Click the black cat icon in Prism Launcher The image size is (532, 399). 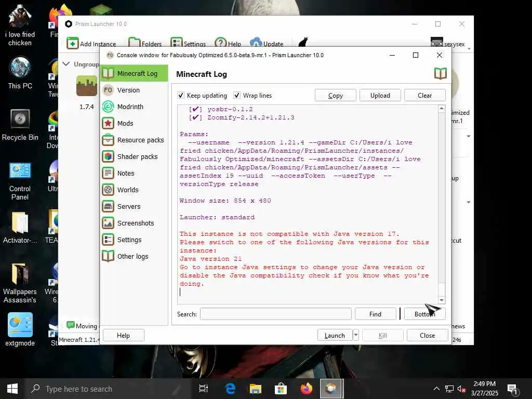point(303,43)
